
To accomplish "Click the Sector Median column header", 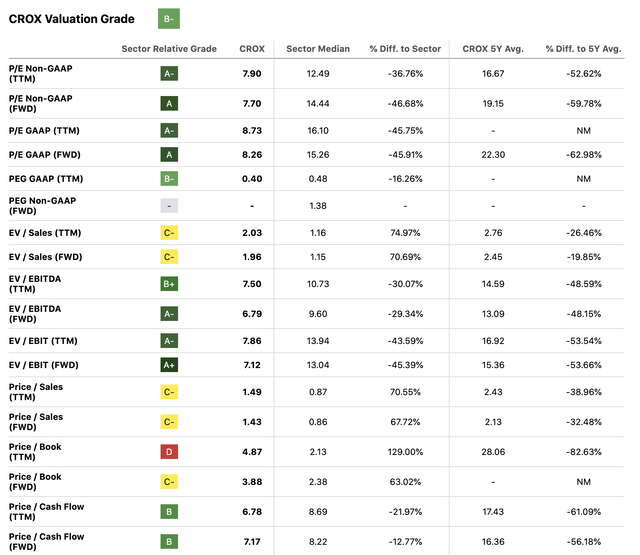I will coord(316,48).
